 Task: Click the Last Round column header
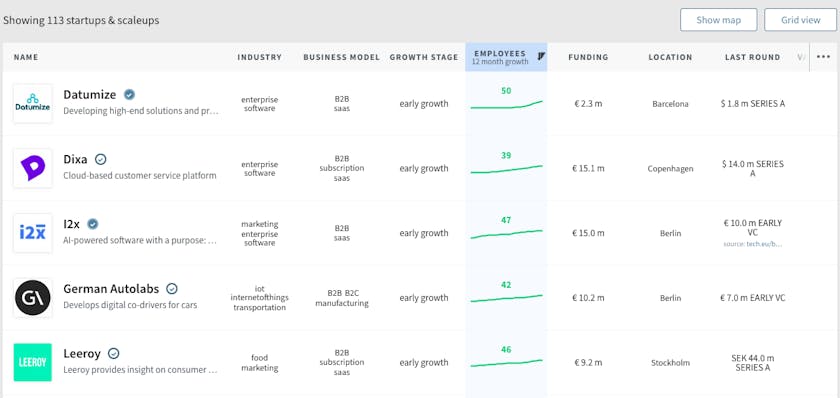click(753, 57)
